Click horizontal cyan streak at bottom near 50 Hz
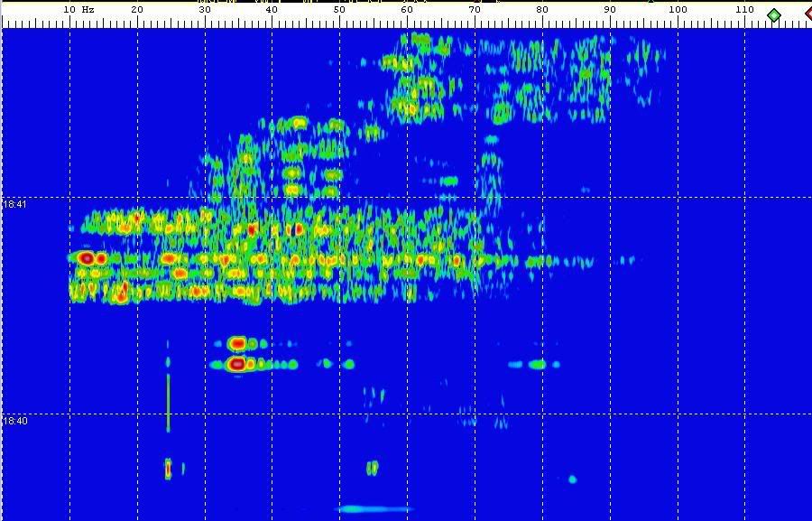This screenshot has width=812, height=521. click(370, 509)
